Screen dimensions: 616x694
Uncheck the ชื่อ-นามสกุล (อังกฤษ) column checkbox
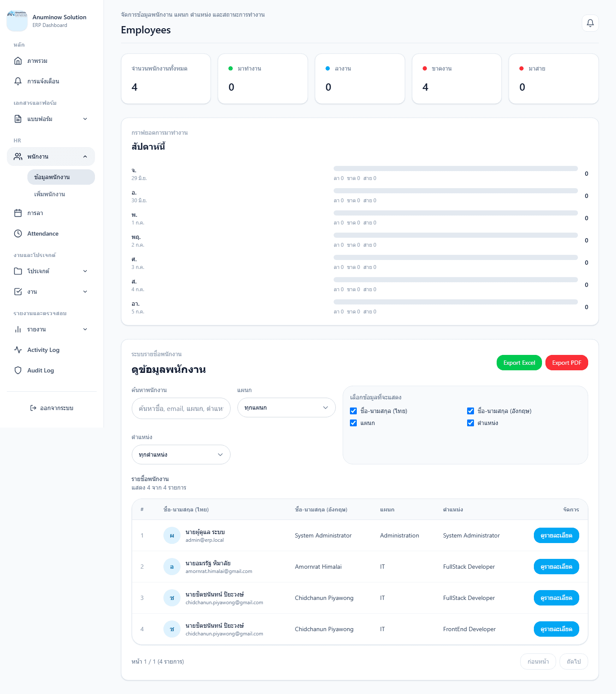click(x=471, y=411)
